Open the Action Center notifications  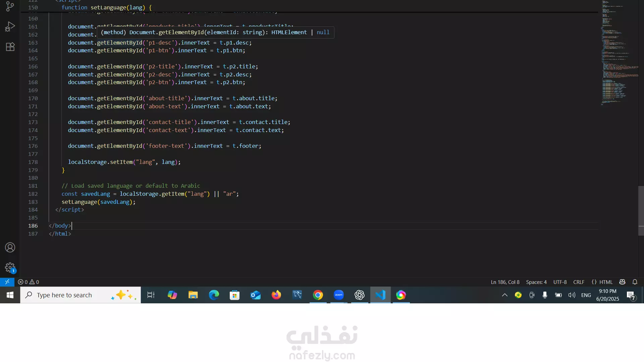click(631, 295)
